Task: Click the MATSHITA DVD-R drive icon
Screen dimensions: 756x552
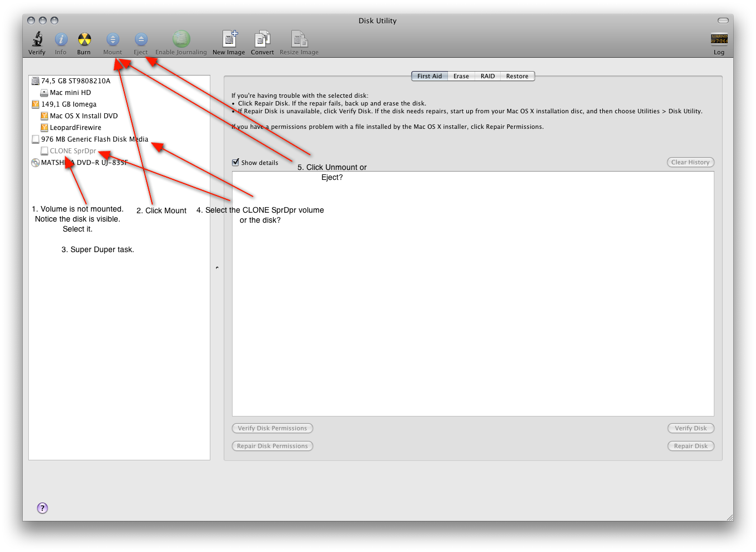Action: pos(36,163)
